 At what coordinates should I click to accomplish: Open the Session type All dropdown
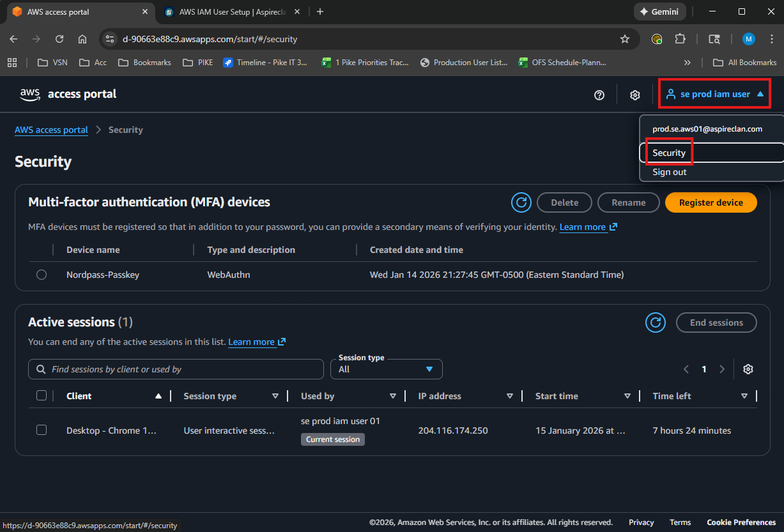tap(387, 369)
